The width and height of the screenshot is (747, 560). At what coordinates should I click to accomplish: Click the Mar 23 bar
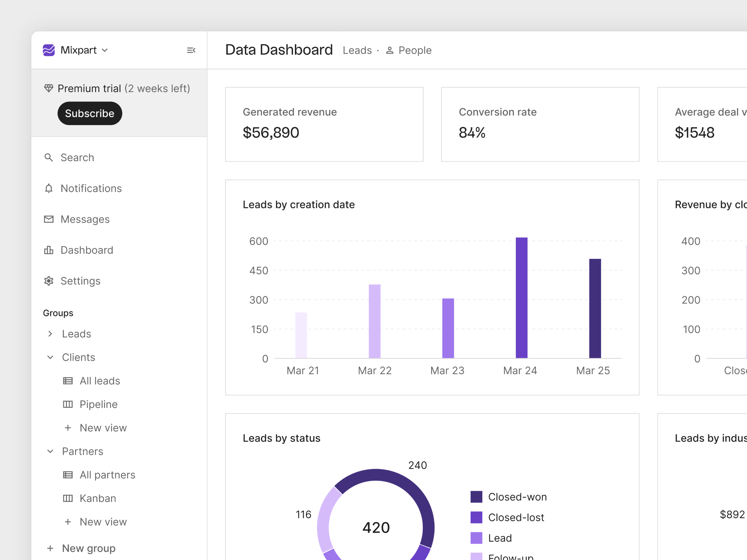click(448, 328)
